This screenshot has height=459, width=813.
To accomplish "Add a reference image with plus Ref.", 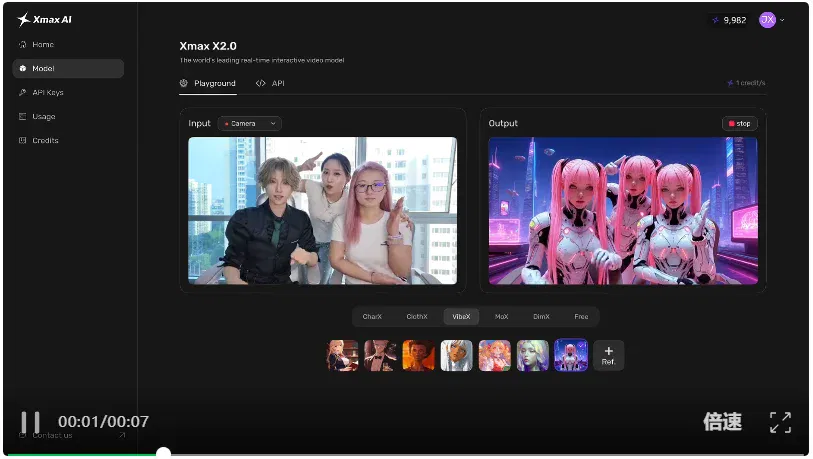I will [609, 356].
